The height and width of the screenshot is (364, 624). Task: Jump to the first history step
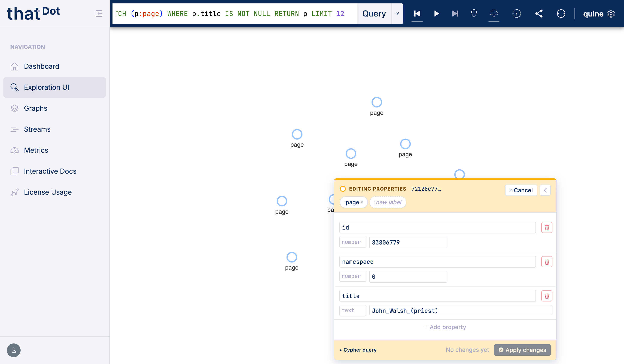pos(417,13)
